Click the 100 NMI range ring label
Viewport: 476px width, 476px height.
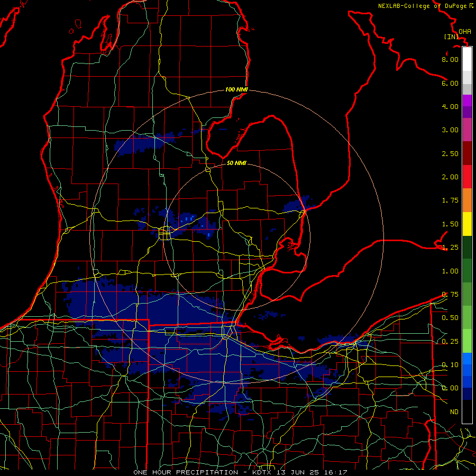(236, 89)
